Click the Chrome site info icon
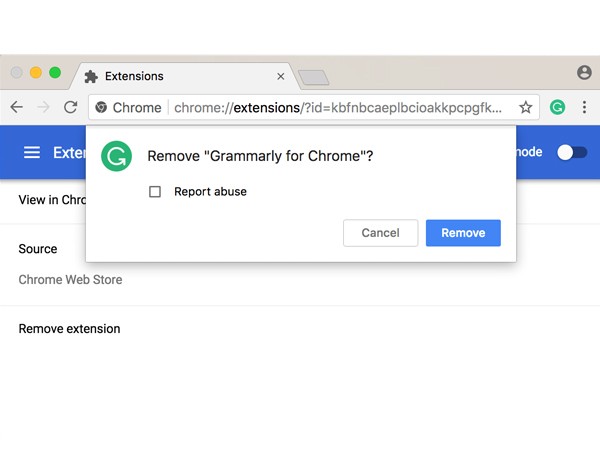 (x=101, y=107)
